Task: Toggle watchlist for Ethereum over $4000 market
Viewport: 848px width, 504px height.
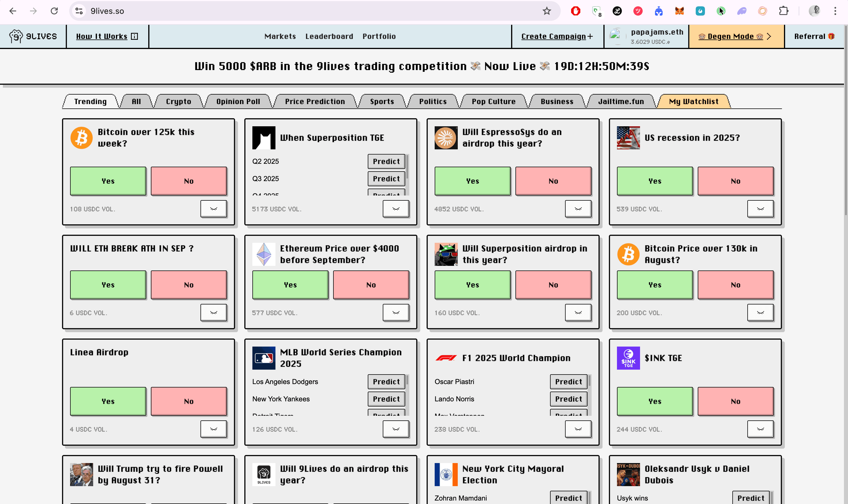Action: tap(396, 313)
